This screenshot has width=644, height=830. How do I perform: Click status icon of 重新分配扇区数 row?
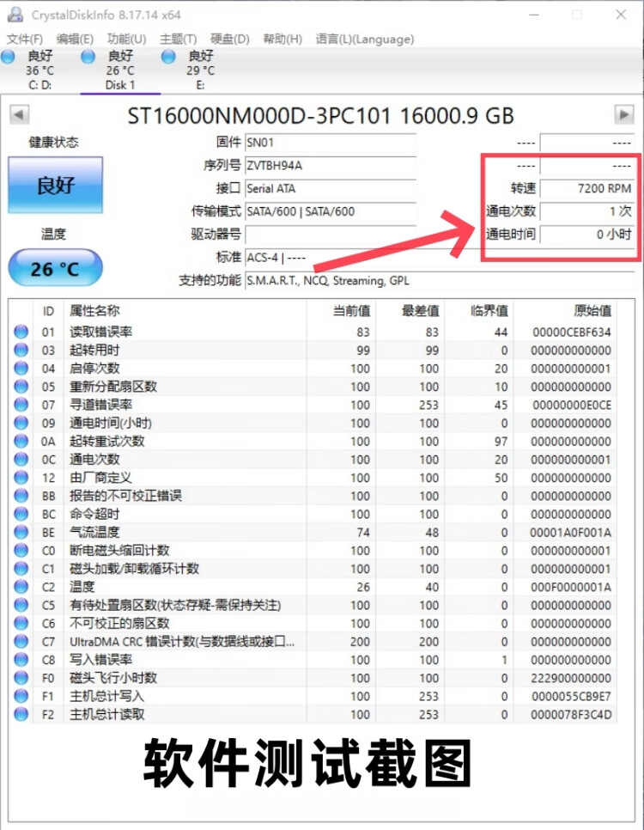pyautogui.click(x=21, y=387)
